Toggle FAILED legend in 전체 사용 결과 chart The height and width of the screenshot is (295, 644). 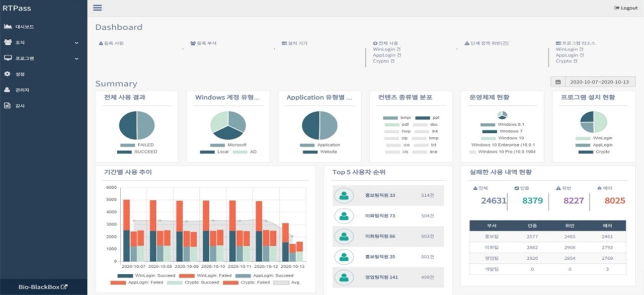click(x=137, y=145)
